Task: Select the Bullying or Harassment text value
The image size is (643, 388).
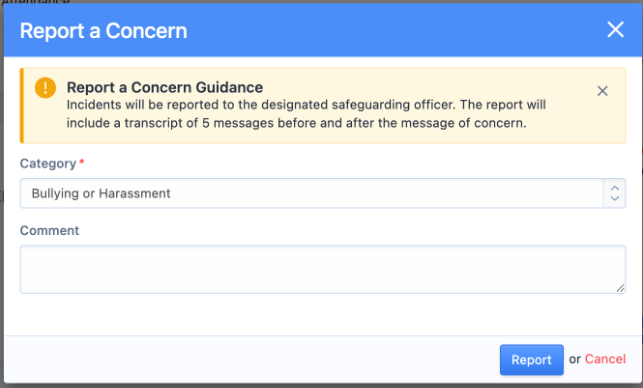Action: coord(101,193)
